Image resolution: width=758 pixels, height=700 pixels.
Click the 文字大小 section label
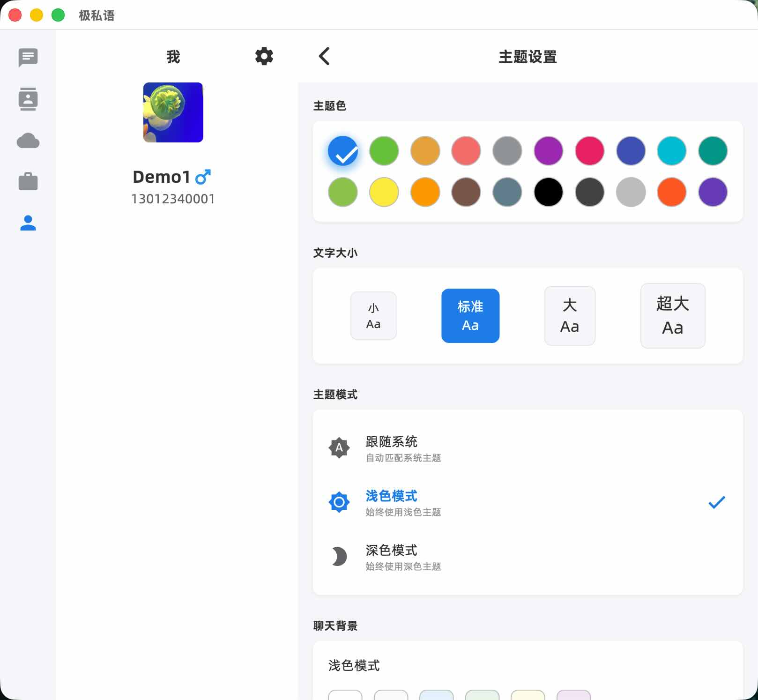point(335,253)
